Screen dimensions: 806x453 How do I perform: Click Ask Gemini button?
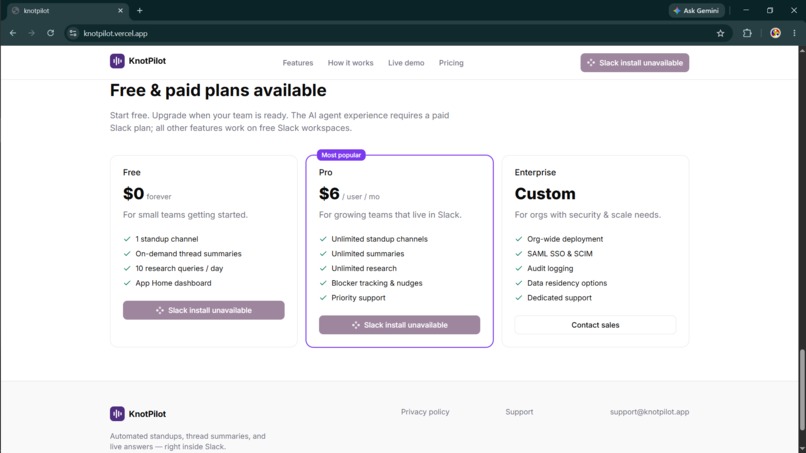[x=697, y=10]
